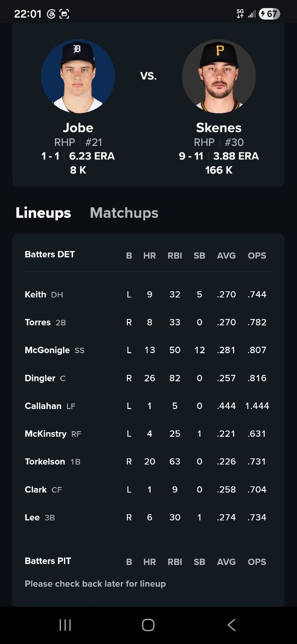
Task: Tap the Threads icon in status bar
Action: pyautogui.click(x=51, y=14)
